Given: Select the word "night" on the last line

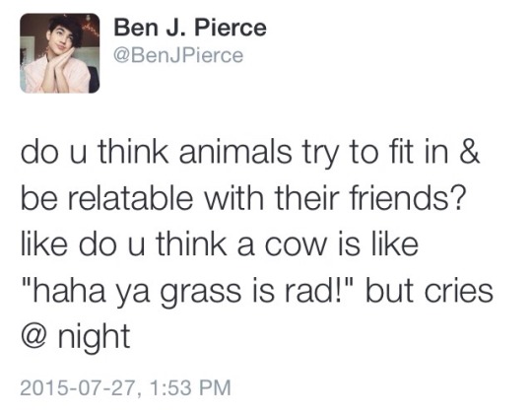Looking at the screenshot, I should pyautogui.click(x=94, y=337).
